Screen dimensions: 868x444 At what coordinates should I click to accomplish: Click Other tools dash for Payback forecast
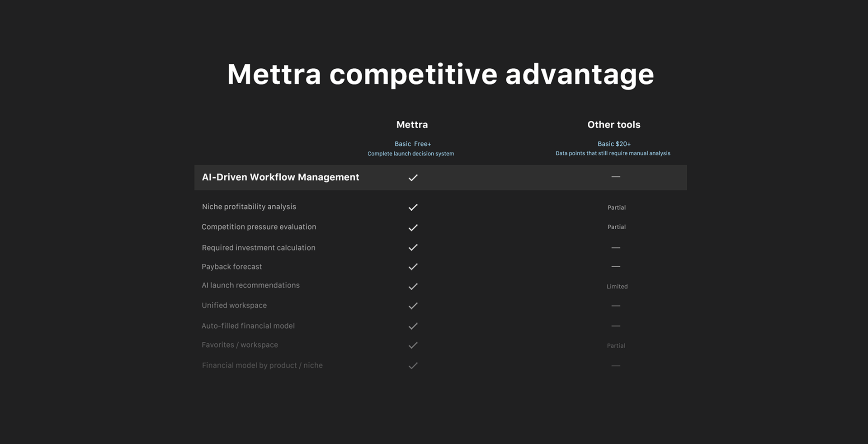(x=616, y=266)
